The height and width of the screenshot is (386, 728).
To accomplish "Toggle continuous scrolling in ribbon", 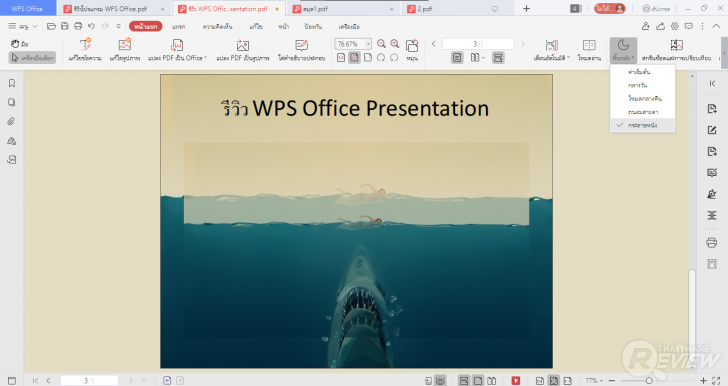I will (x=498, y=58).
